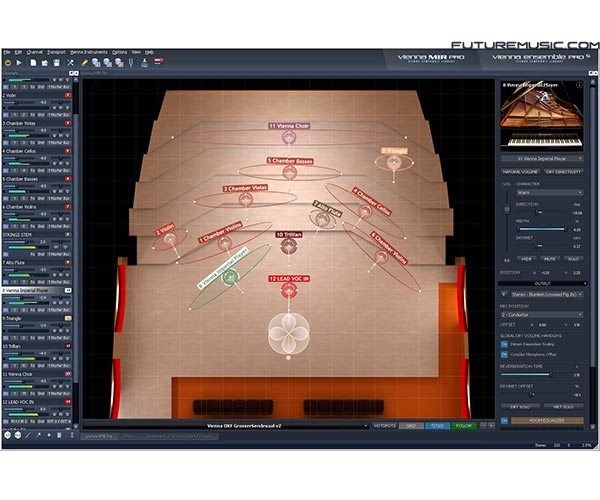Viewport: 600px width, 500px height.
Task: Select the Triangle instrument stage icon
Action: tap(394, 163)
